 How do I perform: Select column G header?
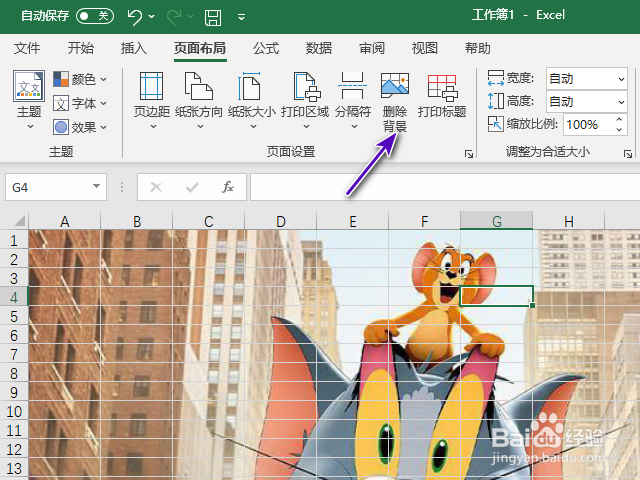click(x=497, y=221)
